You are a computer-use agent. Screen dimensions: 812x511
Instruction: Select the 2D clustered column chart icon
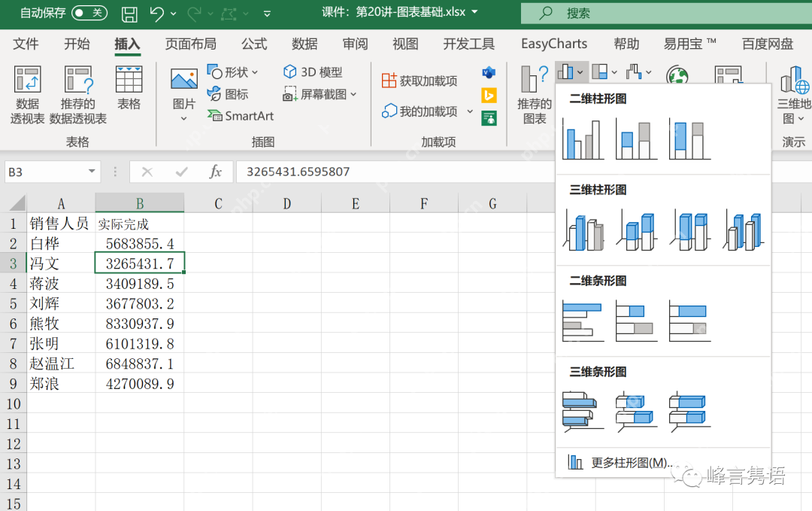(x=583, y=138)
